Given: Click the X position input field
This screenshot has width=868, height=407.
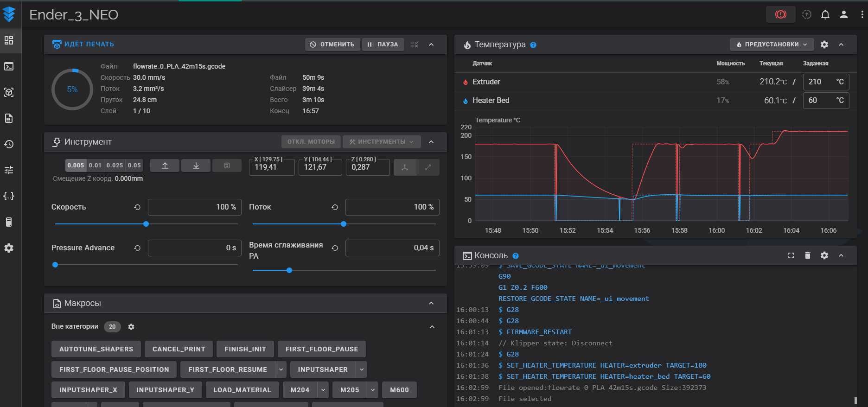Looking at the screenshot, I should tap(272, 167).
